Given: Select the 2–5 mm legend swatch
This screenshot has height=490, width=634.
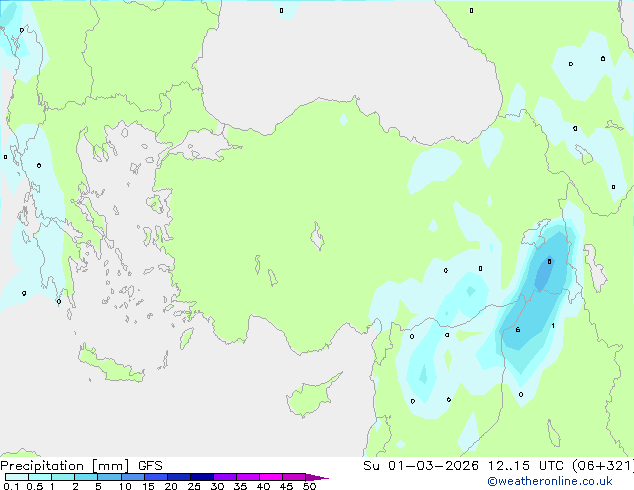Looking at the screenshot, I should pyautogui.click(x=86, y=477).
